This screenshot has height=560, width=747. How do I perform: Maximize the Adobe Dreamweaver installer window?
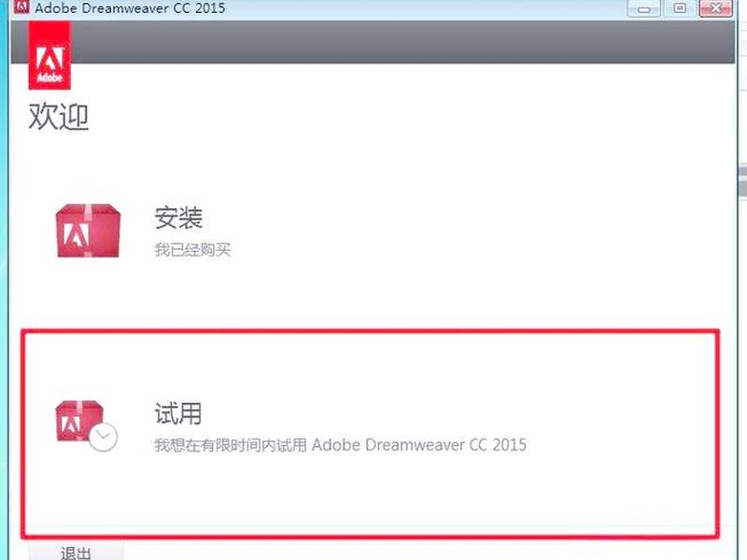coord(680,8)
